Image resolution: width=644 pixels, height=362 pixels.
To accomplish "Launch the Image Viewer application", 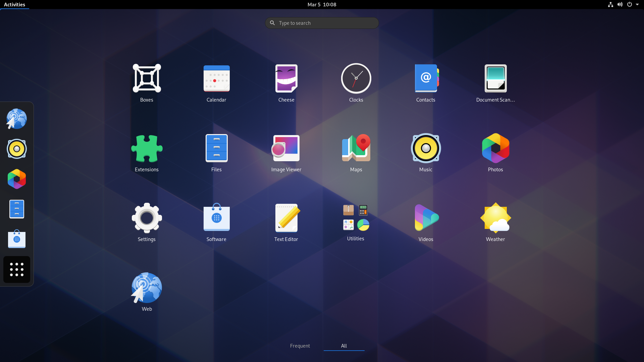I will click(286, 148).
